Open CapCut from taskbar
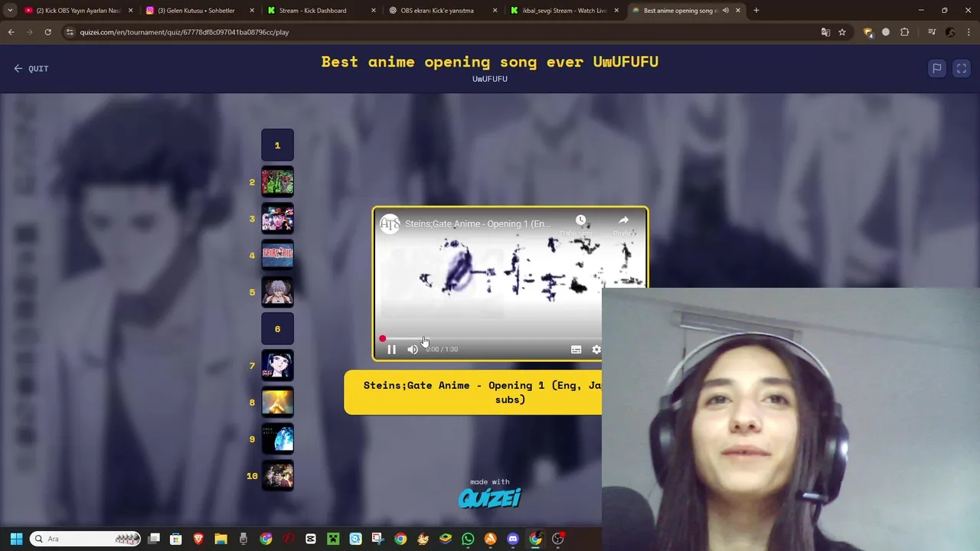980x551 pixels. point(311,539)
